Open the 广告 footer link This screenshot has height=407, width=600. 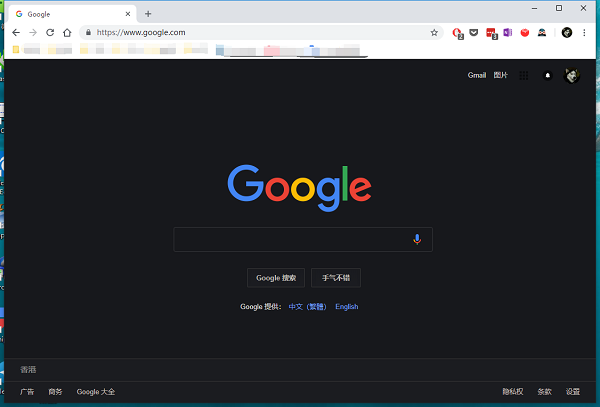[27, 392]
